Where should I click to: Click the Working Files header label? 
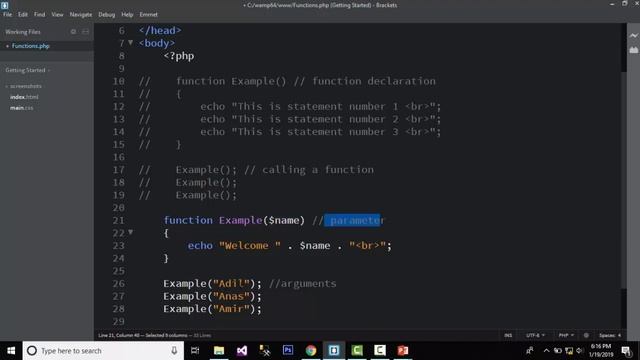[23, 32]
